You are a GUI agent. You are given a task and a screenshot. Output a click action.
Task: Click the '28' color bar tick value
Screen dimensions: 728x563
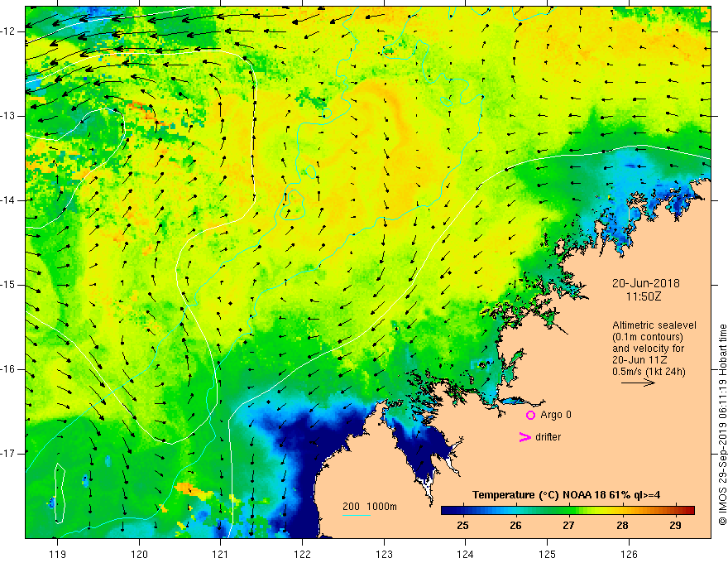point(622,526)
